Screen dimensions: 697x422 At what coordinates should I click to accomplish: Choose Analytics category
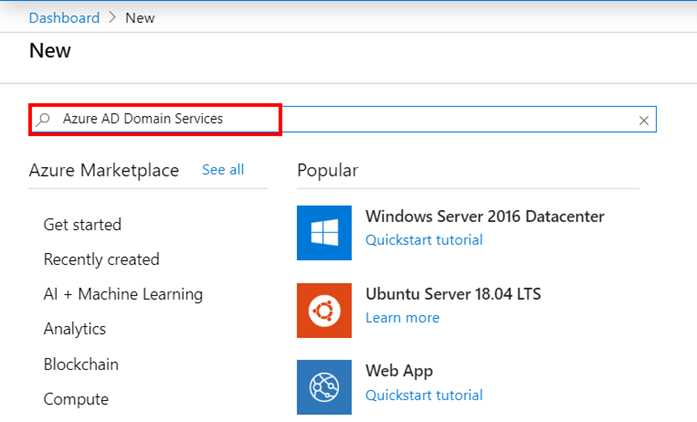click(x=75, y=329)
